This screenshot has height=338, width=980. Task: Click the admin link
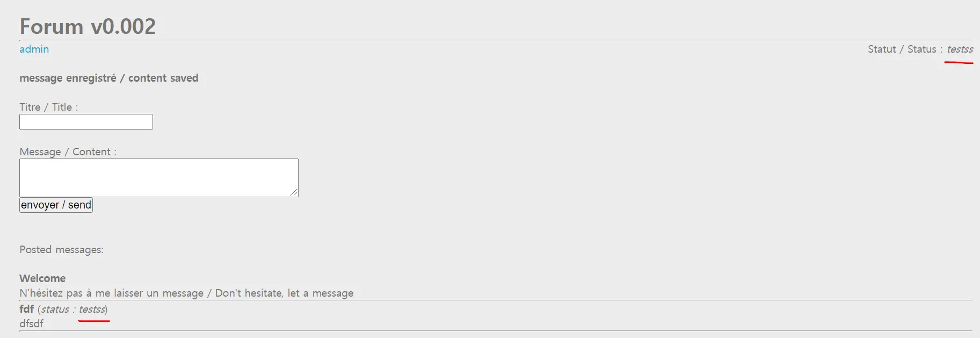[34, 49]
